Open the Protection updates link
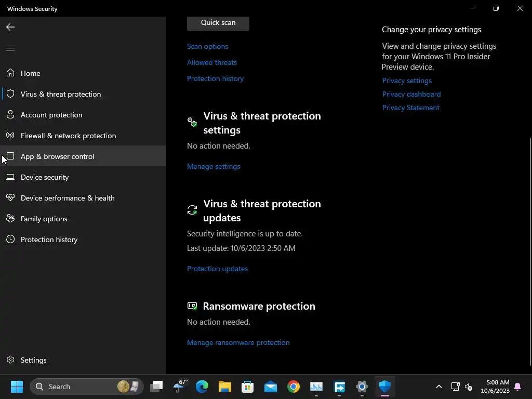 [217, 269]
